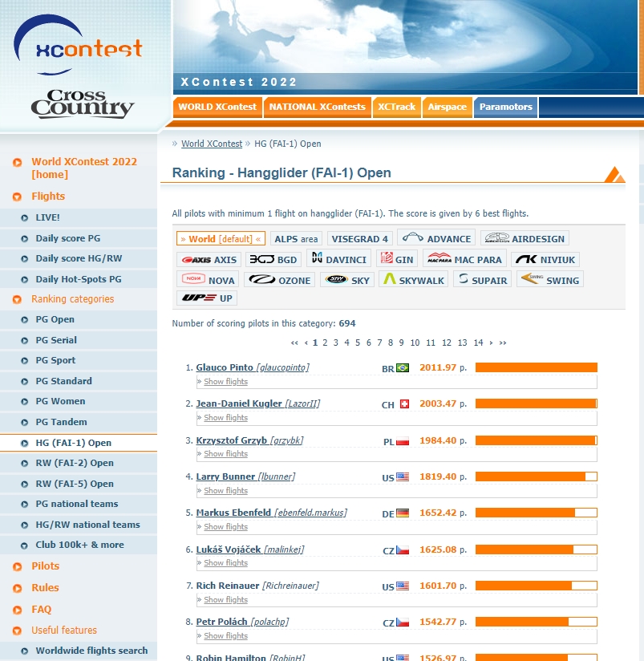
Task: Expand Show flights for Krzysztof Grzyb
Action: 225,454
